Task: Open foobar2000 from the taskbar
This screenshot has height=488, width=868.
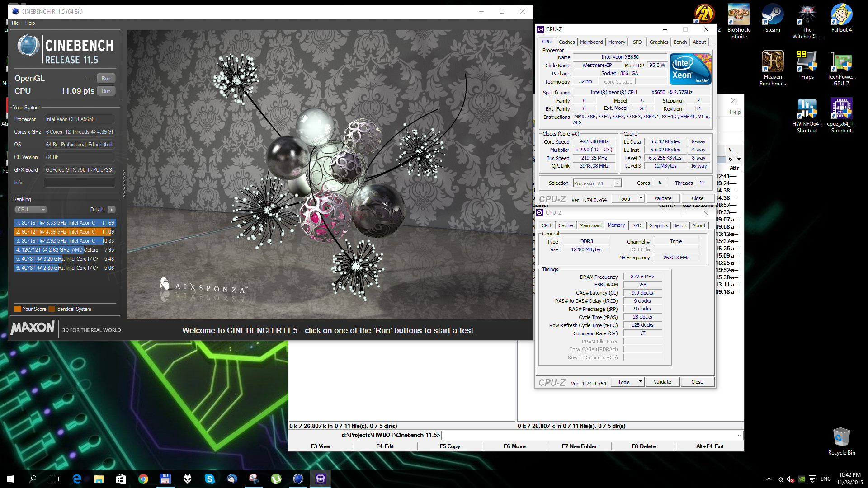Action: point(187,479)
